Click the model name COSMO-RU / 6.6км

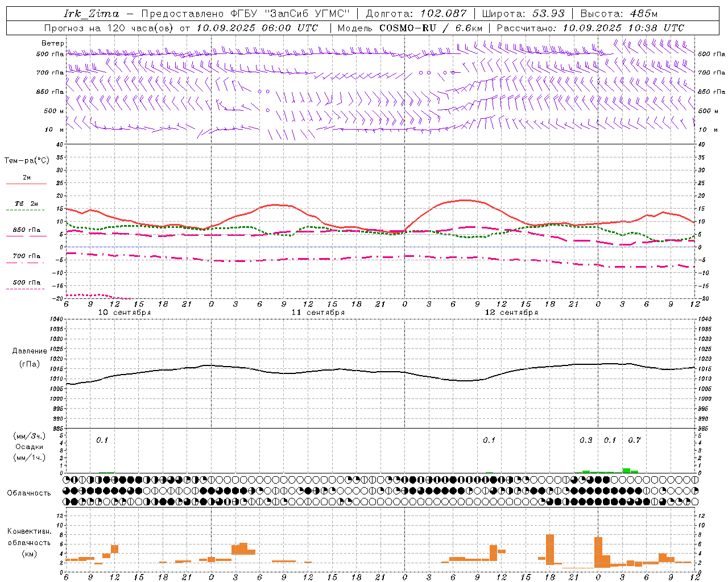(431, 28)
